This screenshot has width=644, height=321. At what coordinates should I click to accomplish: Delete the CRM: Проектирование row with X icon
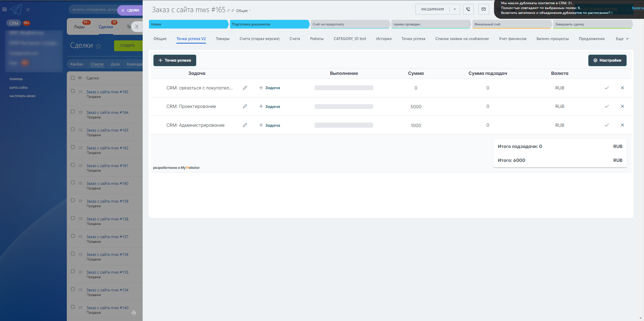click(622, 107)
